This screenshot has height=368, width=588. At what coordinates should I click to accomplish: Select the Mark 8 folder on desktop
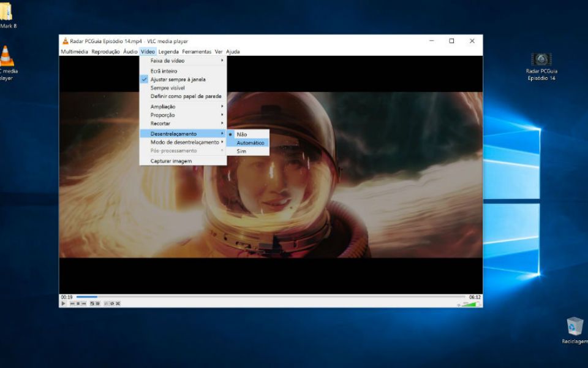(x=7, y=15)
